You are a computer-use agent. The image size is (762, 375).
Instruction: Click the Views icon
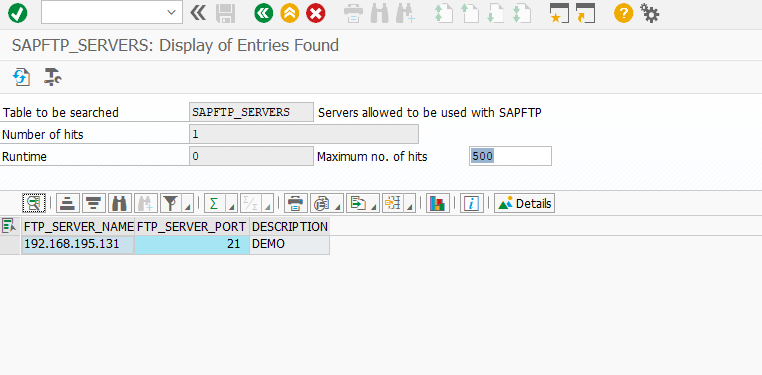321,203
